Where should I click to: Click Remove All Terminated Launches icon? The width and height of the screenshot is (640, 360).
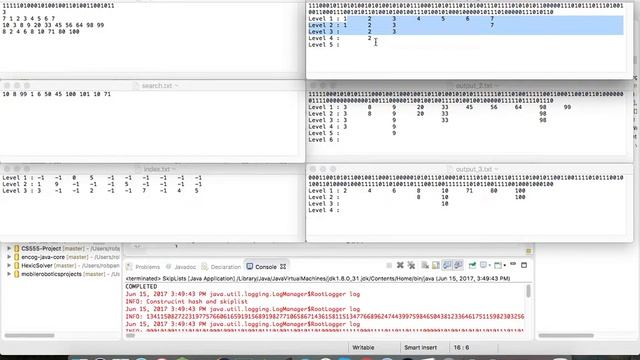[411, 265]
